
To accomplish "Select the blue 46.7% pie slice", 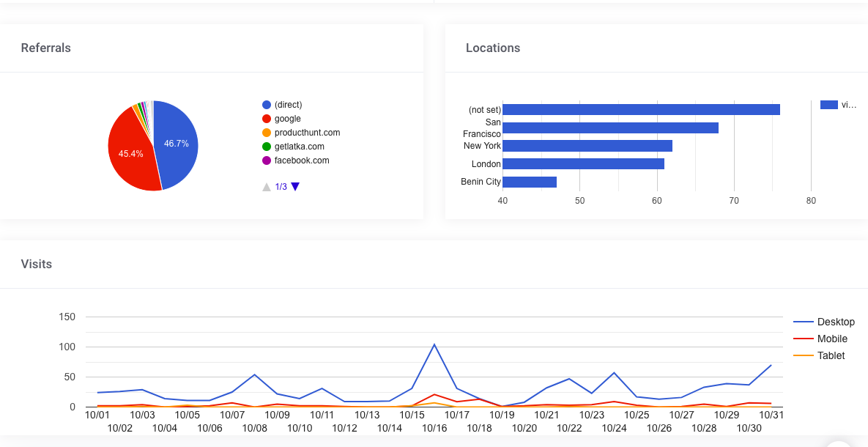I will tap(176, 144).
